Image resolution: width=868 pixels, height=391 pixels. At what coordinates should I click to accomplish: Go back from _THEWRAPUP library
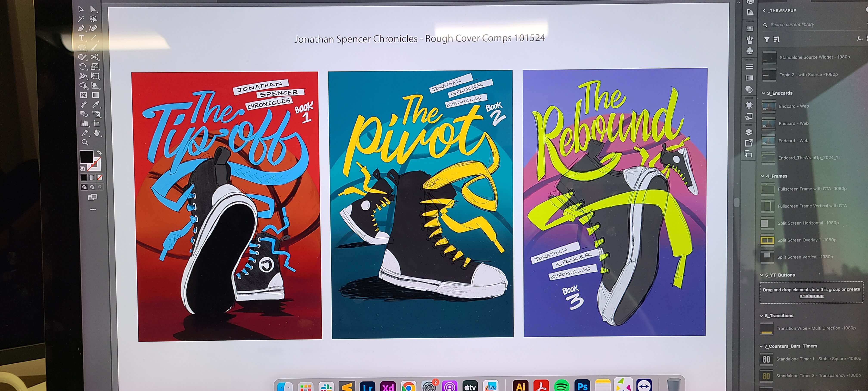tap(764, 11)
